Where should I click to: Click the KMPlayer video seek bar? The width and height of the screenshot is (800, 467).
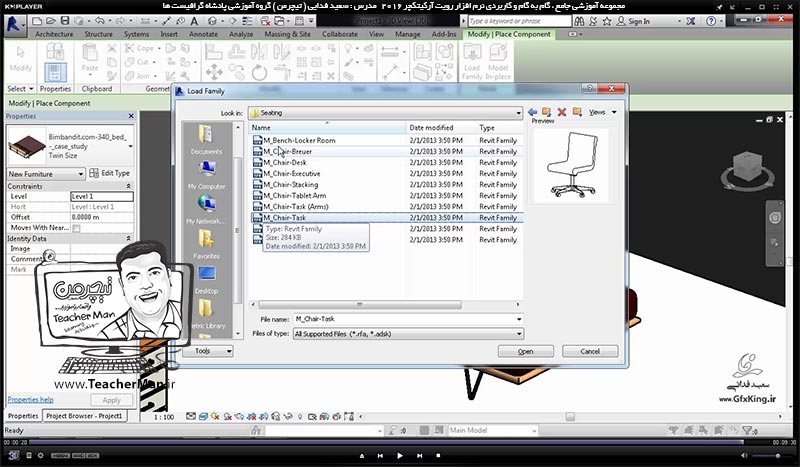click(386, 442)
